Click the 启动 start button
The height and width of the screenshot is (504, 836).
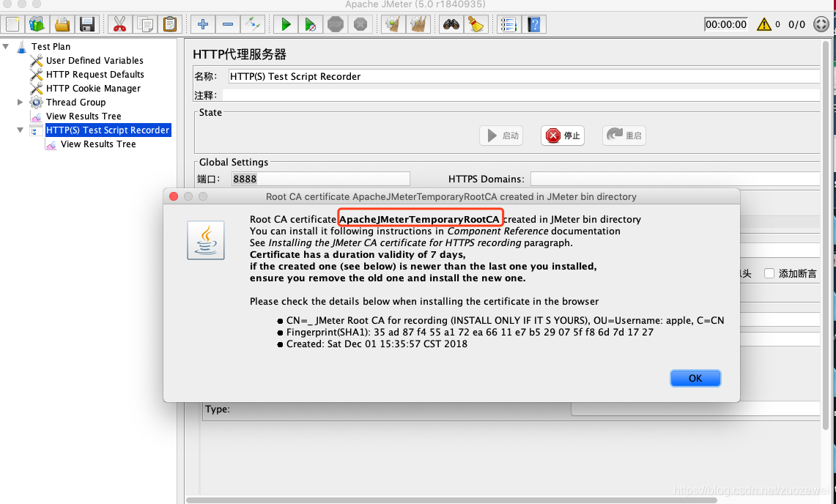click(501, 136)
